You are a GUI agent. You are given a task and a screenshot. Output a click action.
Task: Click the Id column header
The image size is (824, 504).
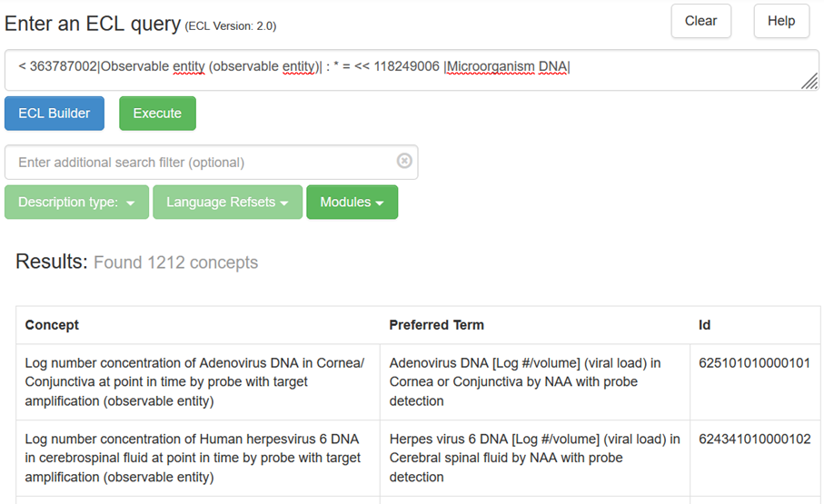705,325
